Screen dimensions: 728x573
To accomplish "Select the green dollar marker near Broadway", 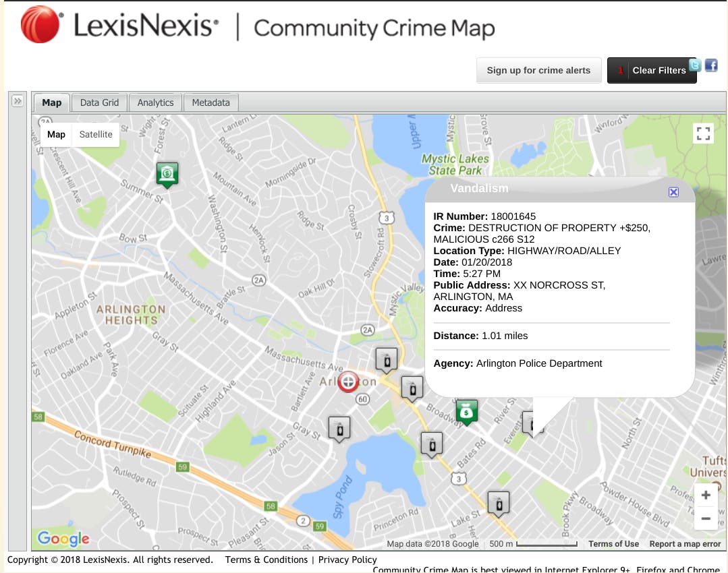I will tap(466, 411).
